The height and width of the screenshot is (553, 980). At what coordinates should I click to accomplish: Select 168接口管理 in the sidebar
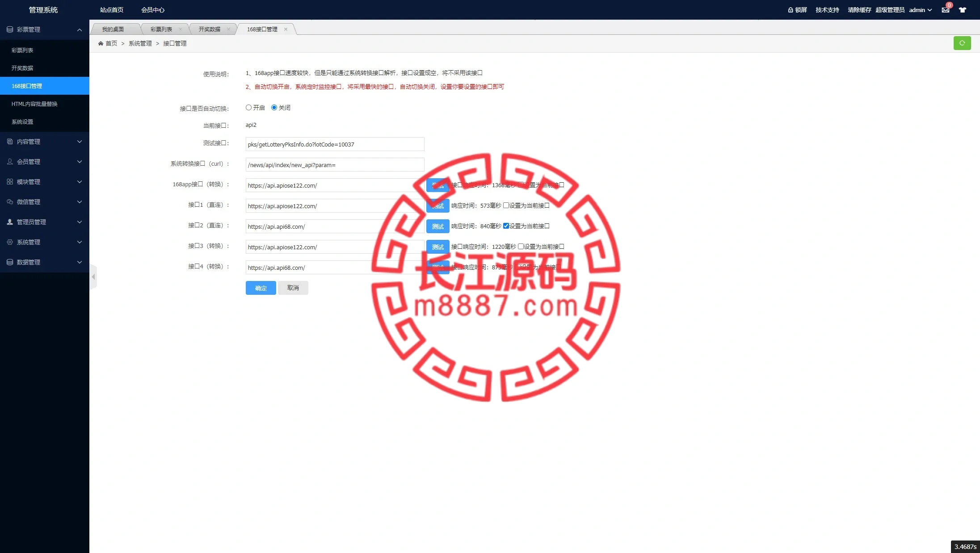pos(45,86)
